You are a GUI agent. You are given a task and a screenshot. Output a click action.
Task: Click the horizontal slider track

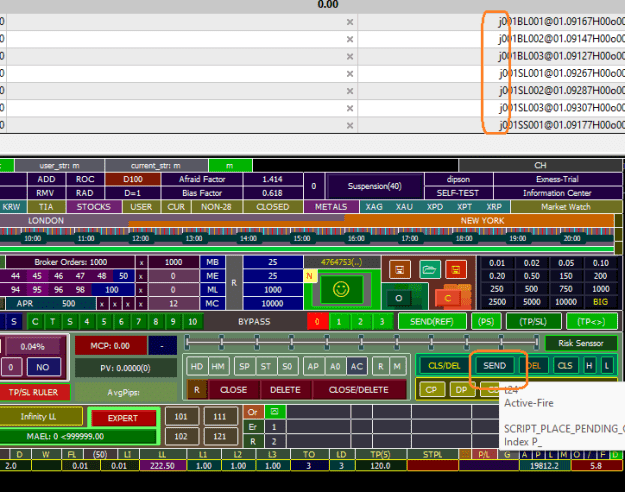[x=362, y=342]
